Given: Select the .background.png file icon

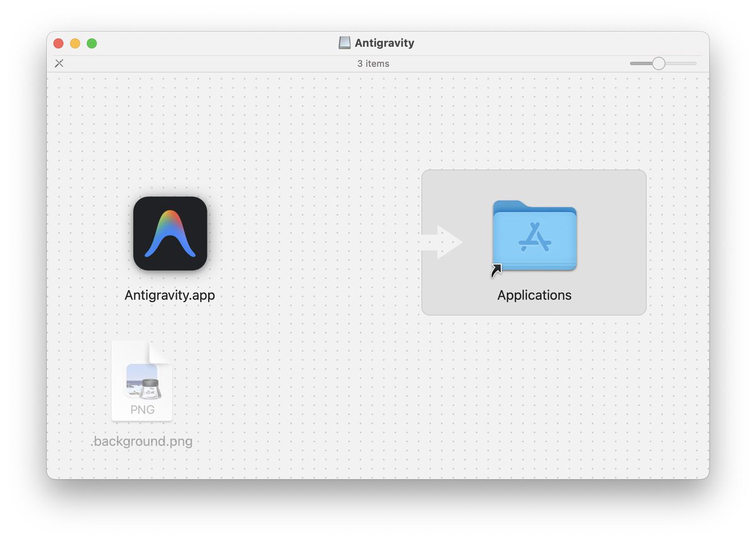Looking at the screenshot, I should (x=142, y=381).
